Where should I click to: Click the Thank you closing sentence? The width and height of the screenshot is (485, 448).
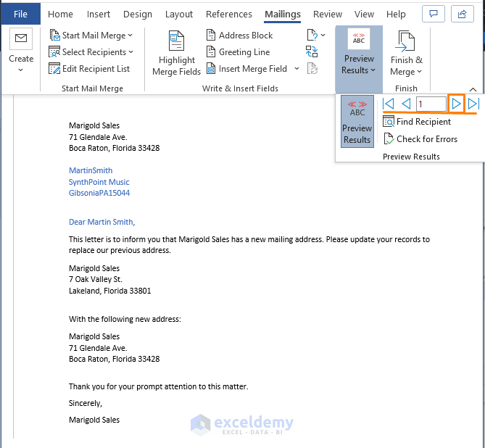pyautogui.click(x=158, y=386)
